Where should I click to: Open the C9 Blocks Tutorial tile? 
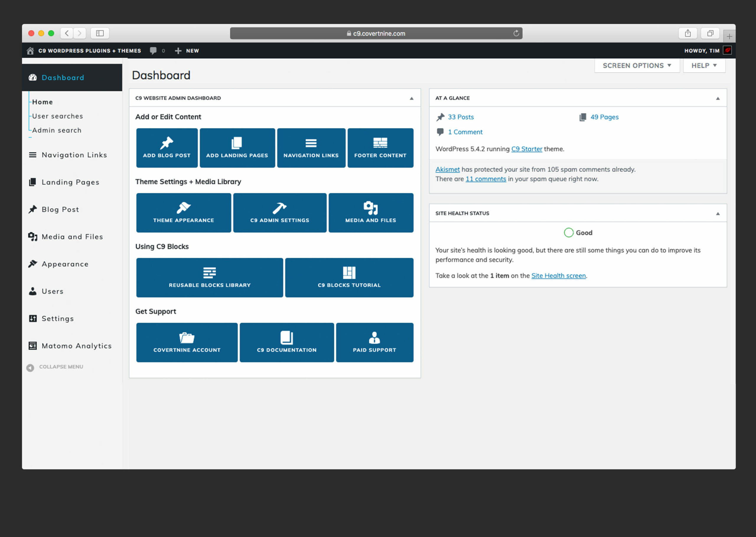coord(349,277)
